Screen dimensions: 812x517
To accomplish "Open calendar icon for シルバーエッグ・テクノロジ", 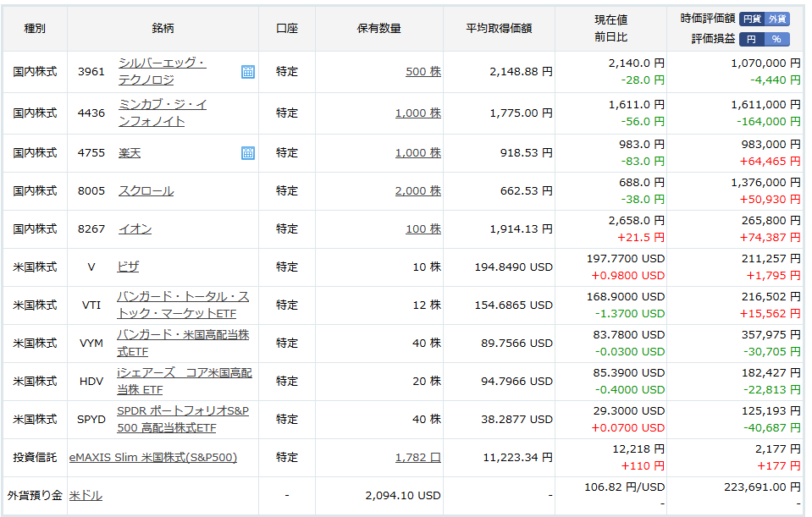I will tap(248, 72).
